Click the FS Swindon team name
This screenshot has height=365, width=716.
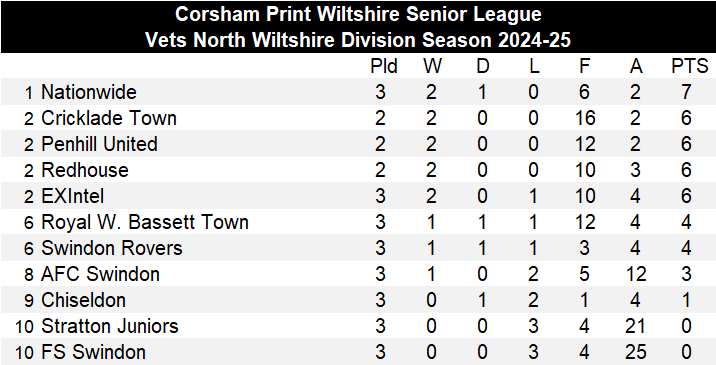[94, 353]
